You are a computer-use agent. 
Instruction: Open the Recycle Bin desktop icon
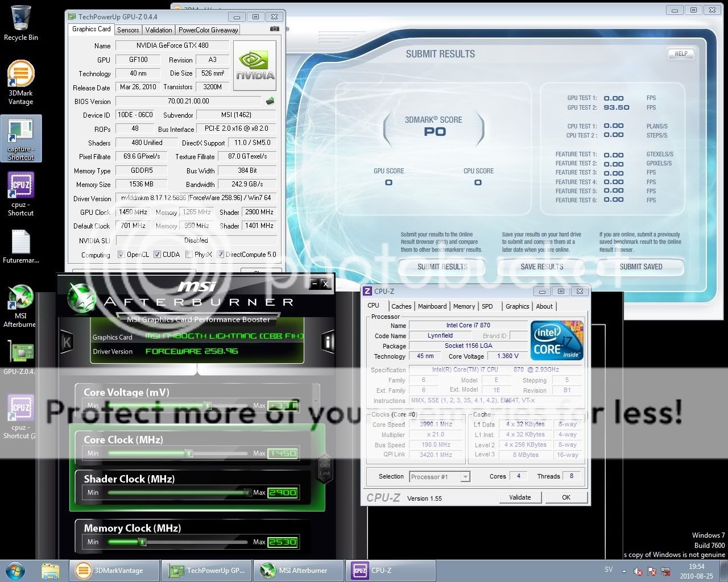point(21,23)
